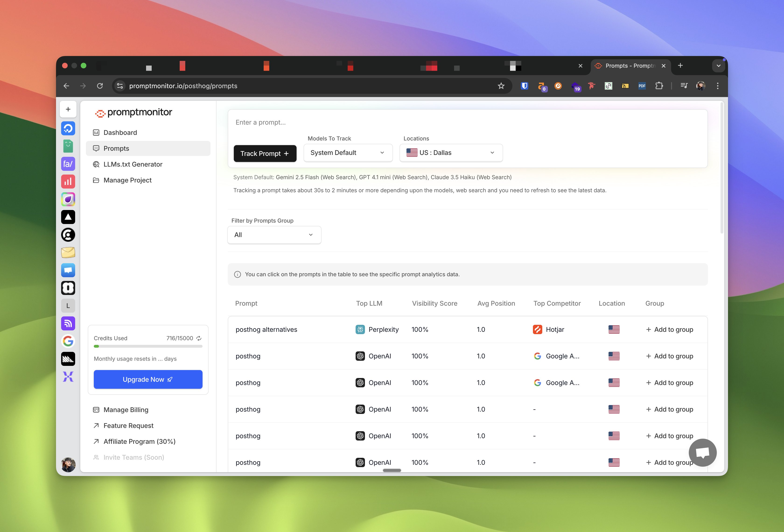Expand the tab search dropdown arrow
Viewport: 784px width, 532px height.
tap(719, 66)
